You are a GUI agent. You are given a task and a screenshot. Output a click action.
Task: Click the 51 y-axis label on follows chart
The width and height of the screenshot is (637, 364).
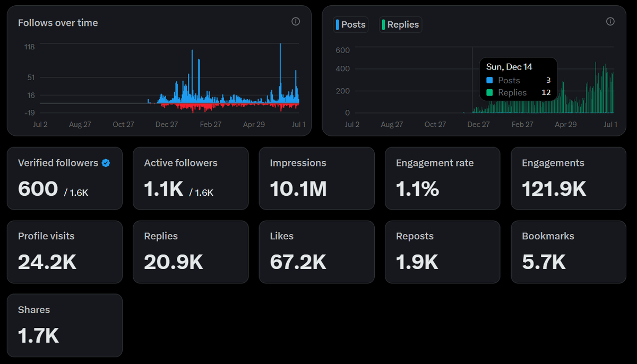(x=31, y=77)
